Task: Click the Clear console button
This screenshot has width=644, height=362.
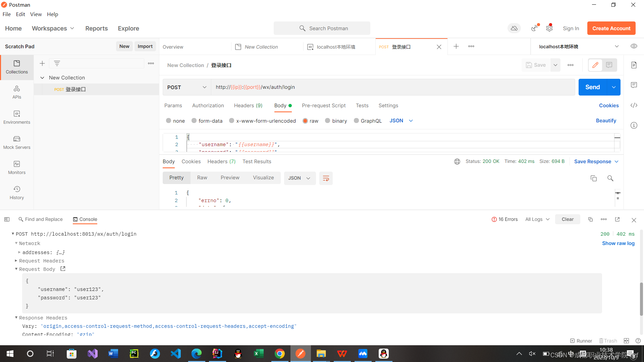Action: [568, 219]
